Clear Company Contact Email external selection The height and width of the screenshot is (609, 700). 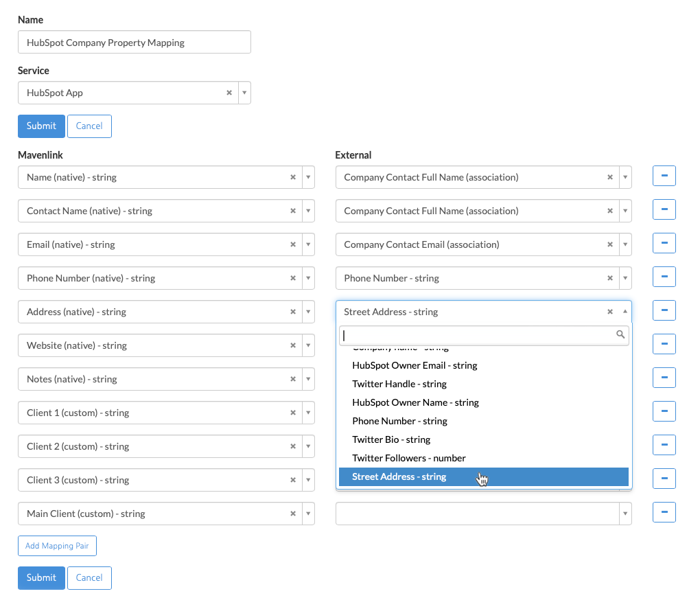pos(610,244)
